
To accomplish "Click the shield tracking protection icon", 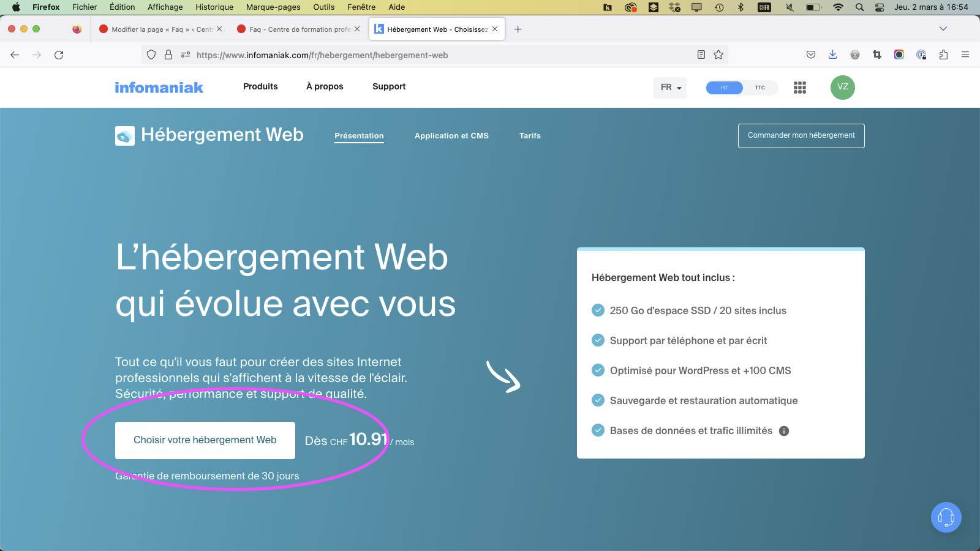I will tap(151, 55).
